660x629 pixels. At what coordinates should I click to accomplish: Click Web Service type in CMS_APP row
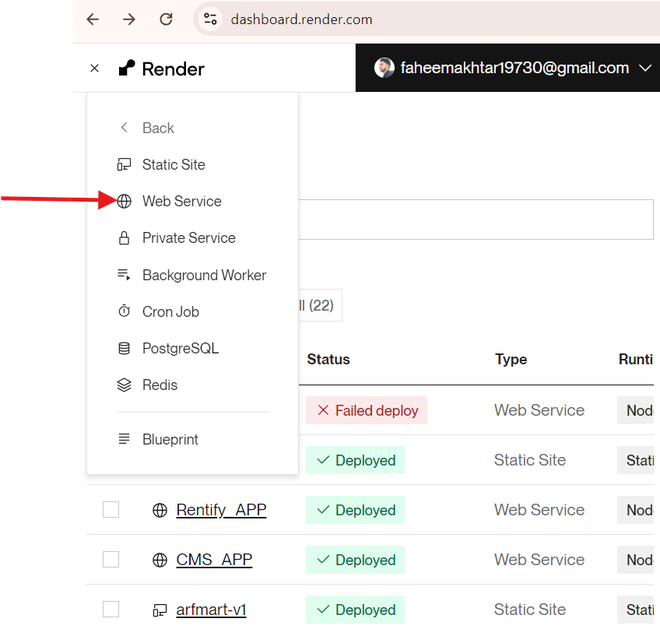coord(539,560)
